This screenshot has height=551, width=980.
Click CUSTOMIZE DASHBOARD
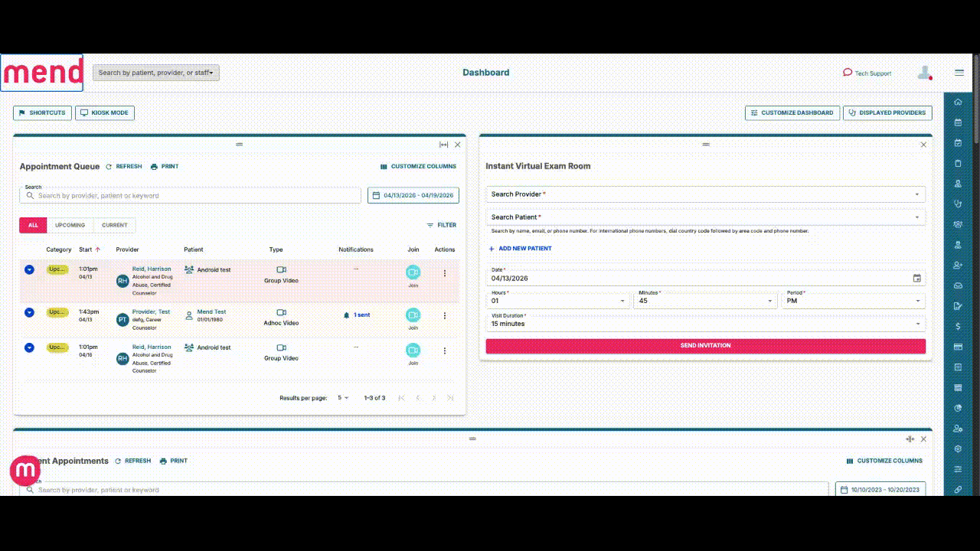click(792, 112)
